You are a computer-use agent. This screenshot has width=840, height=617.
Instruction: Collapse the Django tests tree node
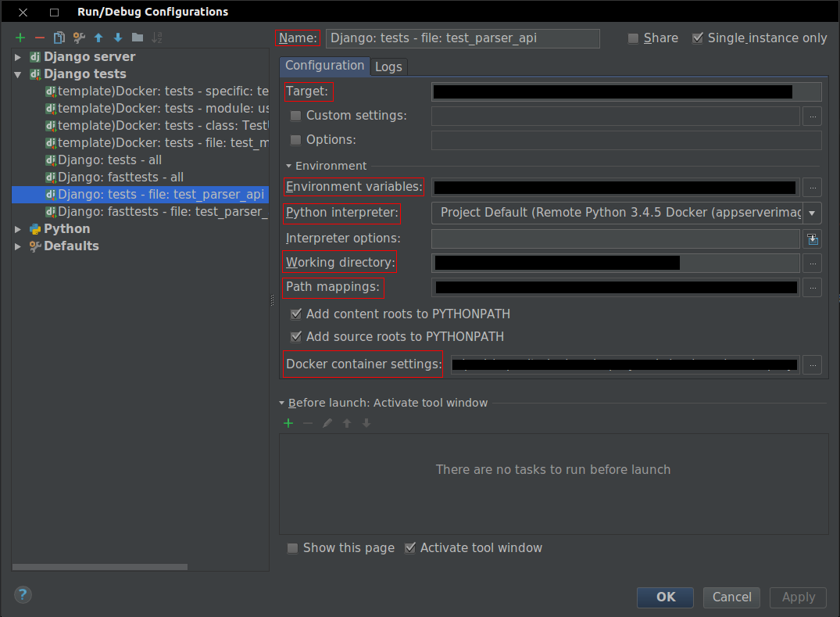click(18, 74)
